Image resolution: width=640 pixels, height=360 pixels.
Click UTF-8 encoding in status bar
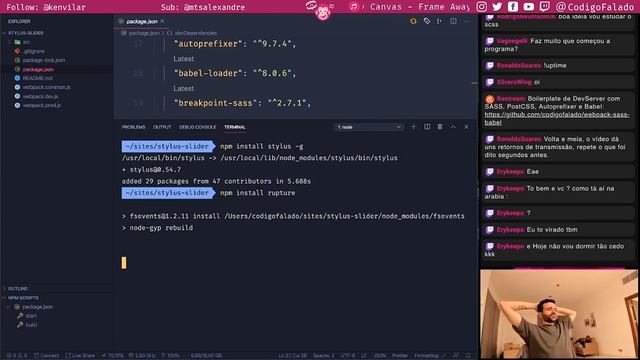click(348, 356)
